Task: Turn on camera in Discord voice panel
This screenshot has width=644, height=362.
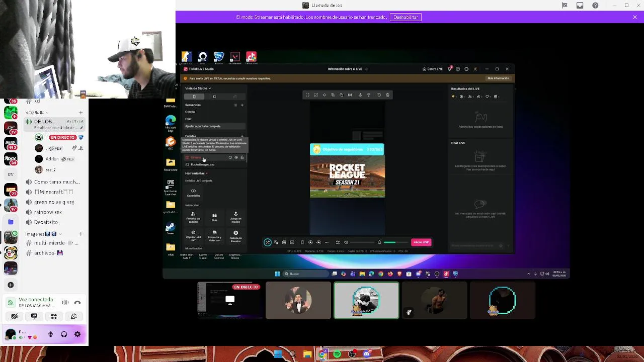Action: pyautogui.click(x=15, y=316)
